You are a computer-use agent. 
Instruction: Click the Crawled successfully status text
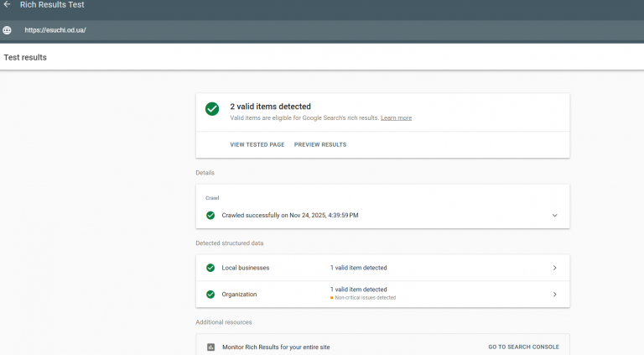(x=289, y=216)
